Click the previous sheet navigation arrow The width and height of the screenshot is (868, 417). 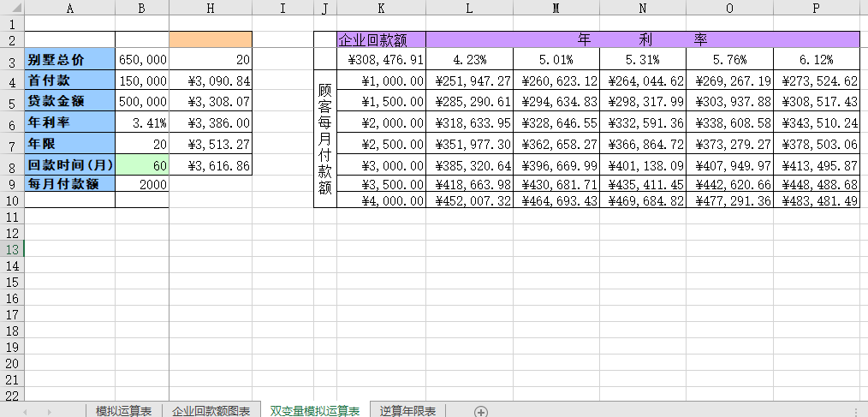coord(26,412)
